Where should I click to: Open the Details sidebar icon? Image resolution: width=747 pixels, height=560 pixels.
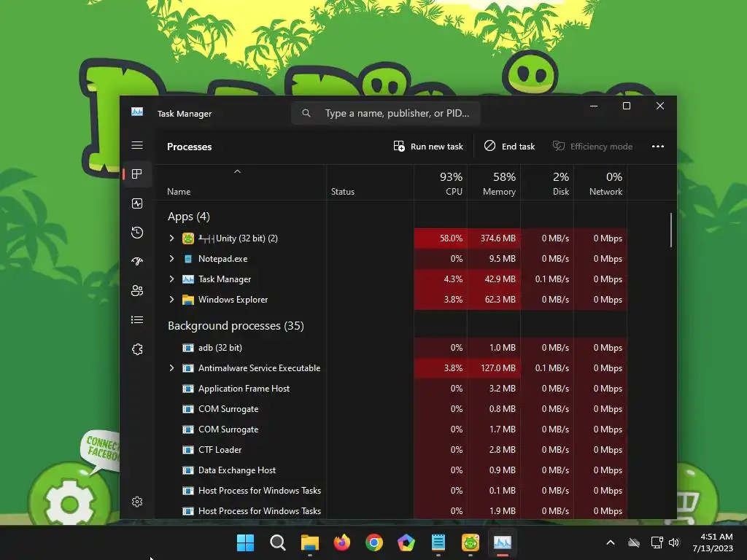point(137,319)
